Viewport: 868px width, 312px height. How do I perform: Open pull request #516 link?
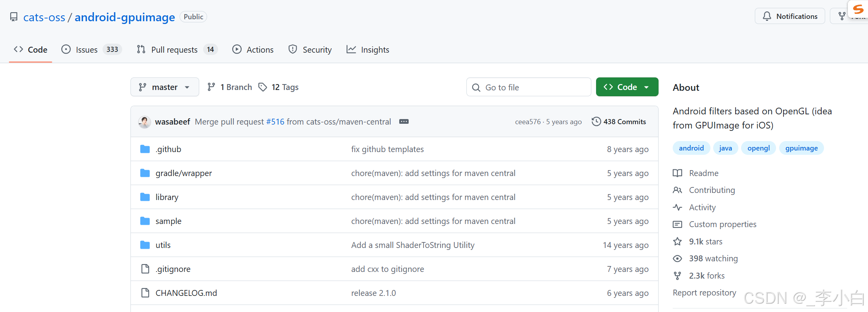(275, 122)
